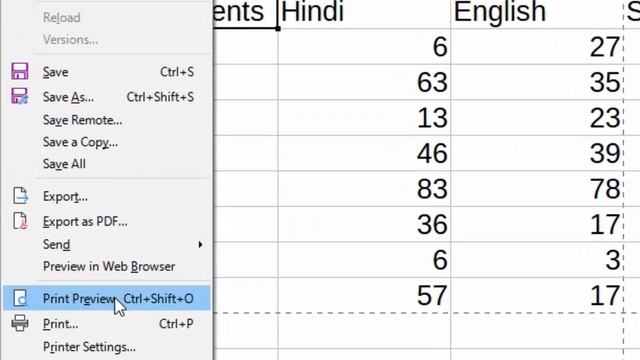640x360 pixels.
Task: Open Preview in Web Browser
Action: pyautogui.click(x=107, y=267)
